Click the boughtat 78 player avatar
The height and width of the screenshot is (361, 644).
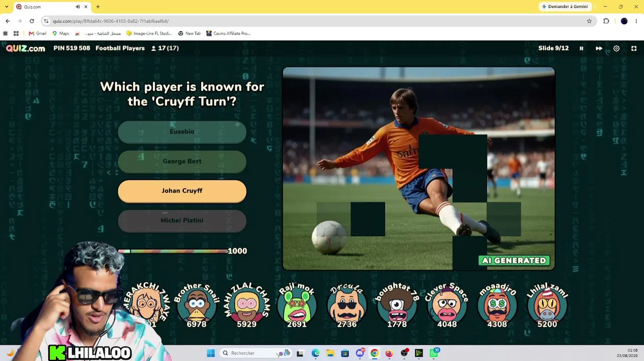[x=397, y=306]
